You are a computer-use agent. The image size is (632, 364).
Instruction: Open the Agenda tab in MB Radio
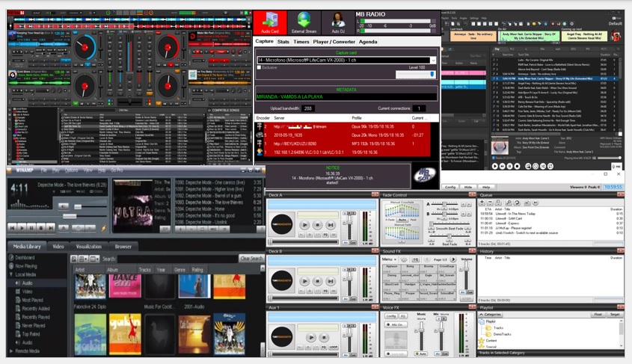368,41
